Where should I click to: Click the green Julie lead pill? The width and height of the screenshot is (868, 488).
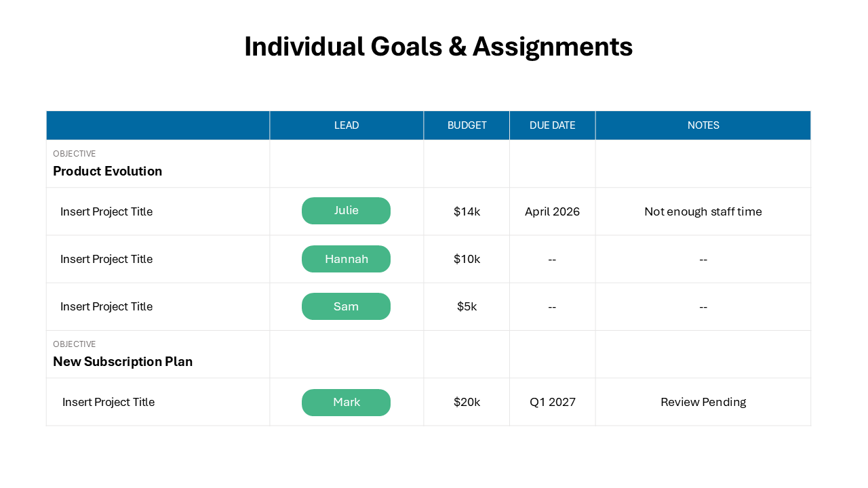coord(346,211)
